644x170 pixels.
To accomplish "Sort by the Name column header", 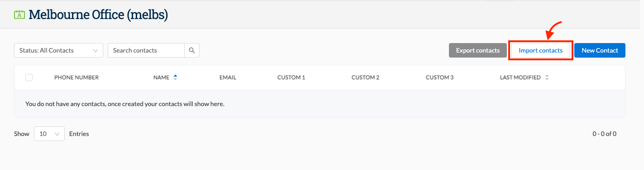I will (161, 78).
